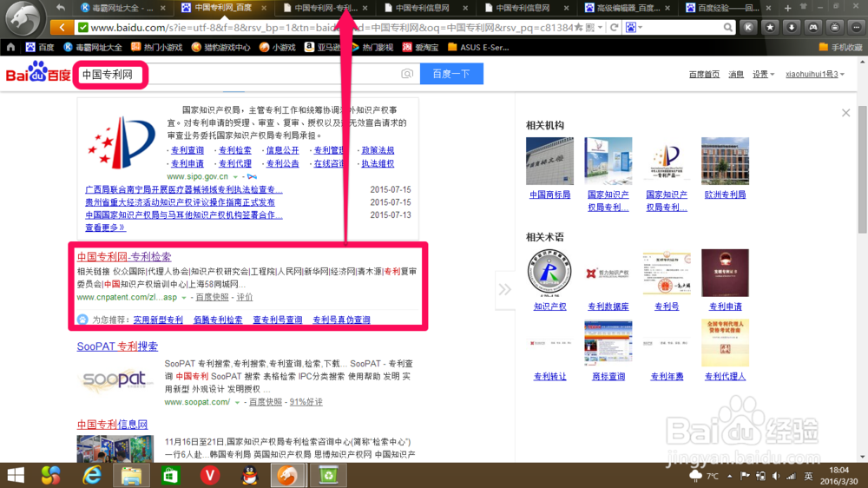
Task: Open the 中国专利网-专利检索 result link
Action: [124, 256]
